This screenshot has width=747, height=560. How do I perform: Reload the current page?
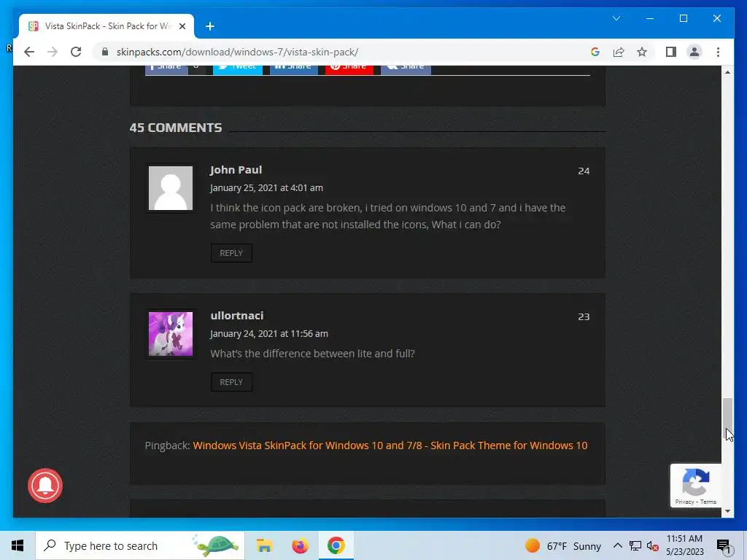click(76, 52)
